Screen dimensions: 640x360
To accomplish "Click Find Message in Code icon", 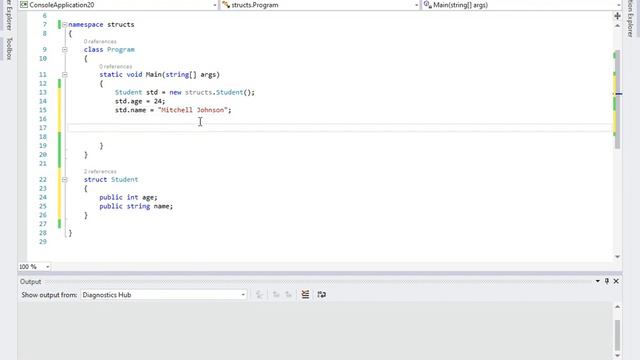I will [x=259, y=295].
